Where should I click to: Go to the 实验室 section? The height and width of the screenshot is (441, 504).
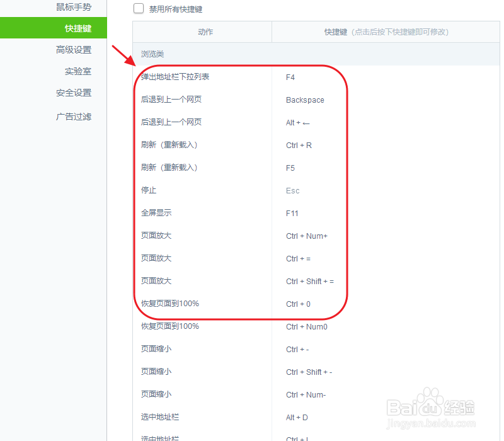[78, 71]
